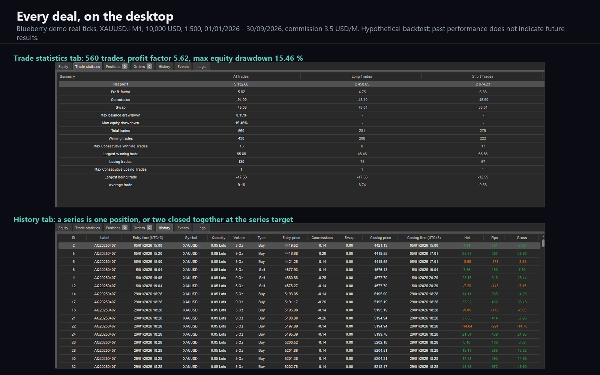Open the Events tab in the history panel
Screen dimensions: 600x375
(183, 228)
